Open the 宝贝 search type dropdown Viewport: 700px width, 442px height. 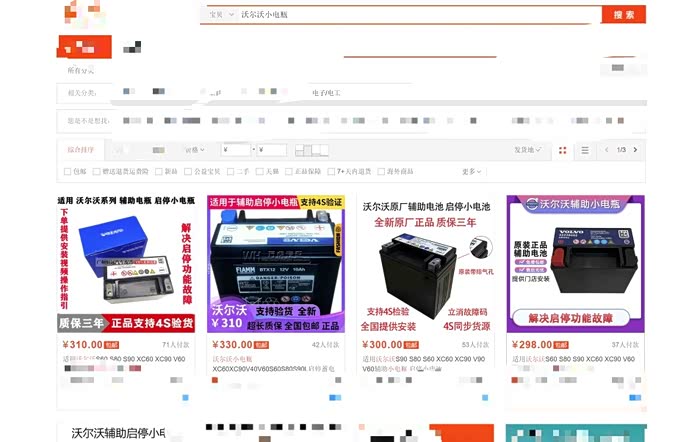(x=221, y=15)
